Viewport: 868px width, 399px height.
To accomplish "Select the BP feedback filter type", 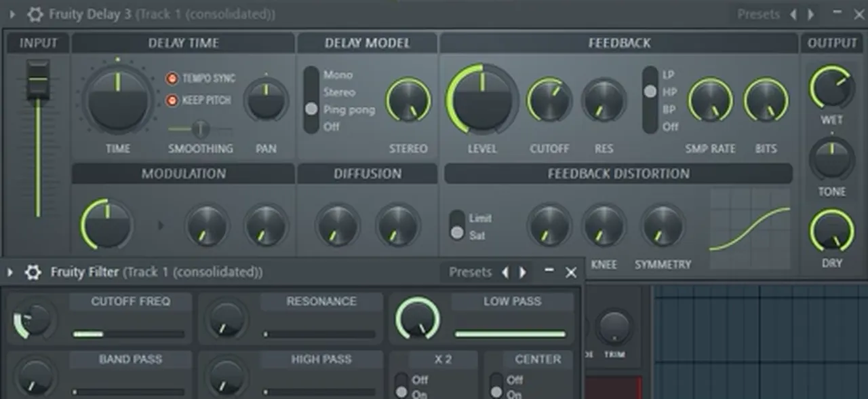I will coord(669,109).
